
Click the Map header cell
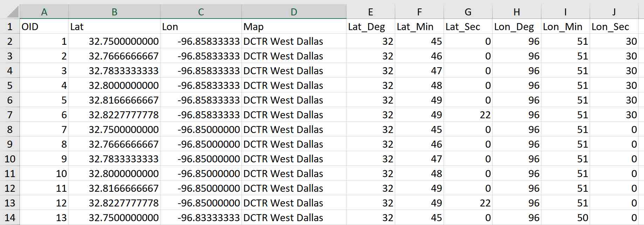pos(294,27)
